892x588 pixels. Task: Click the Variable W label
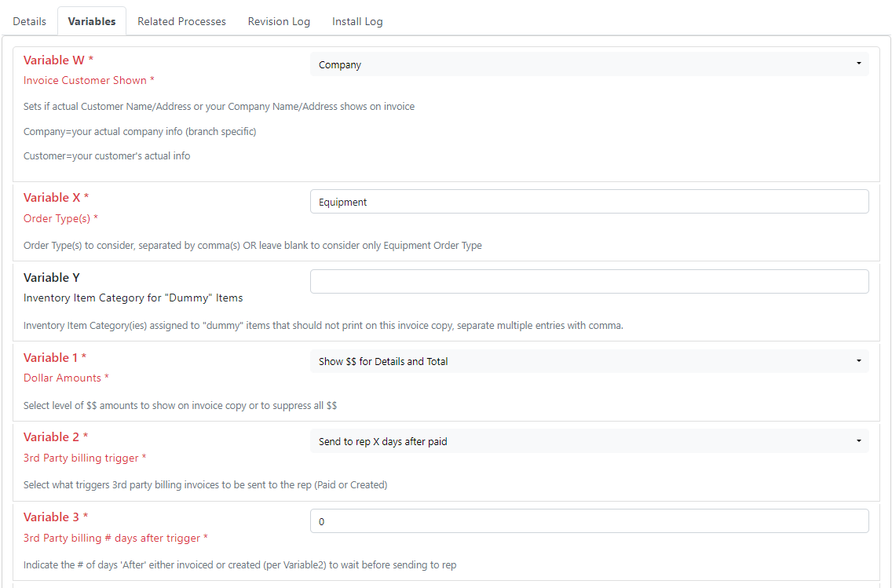coord(58,60)
